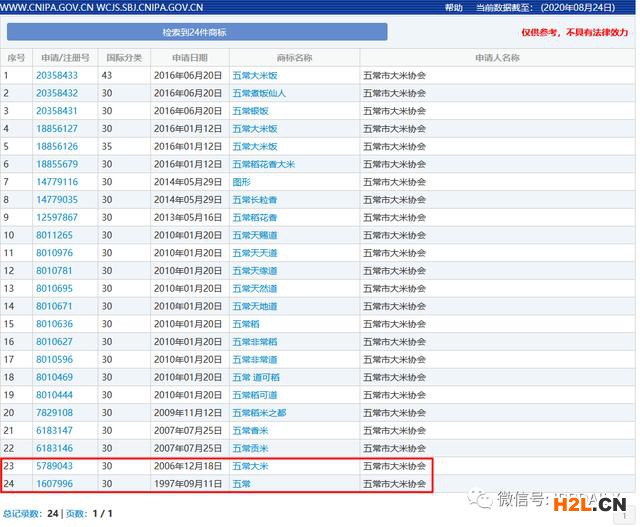Open trademark name 五常稻米之都
Viewport: 640px width, 527px height.
coord(259,413)
